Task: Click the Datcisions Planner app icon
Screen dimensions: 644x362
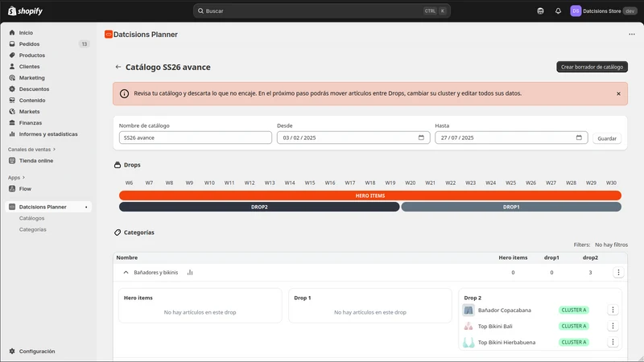Action: click(109, 35)
